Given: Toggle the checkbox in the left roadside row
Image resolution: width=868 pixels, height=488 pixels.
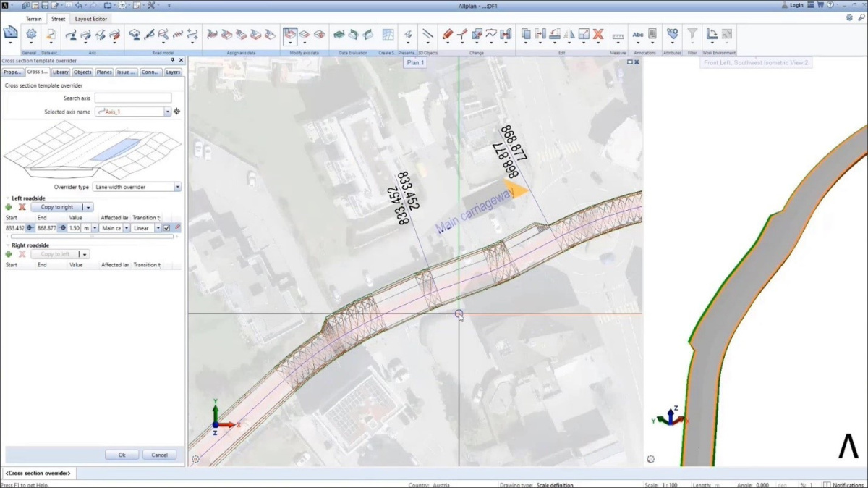Looking at the screenshot, I should 166,228.
